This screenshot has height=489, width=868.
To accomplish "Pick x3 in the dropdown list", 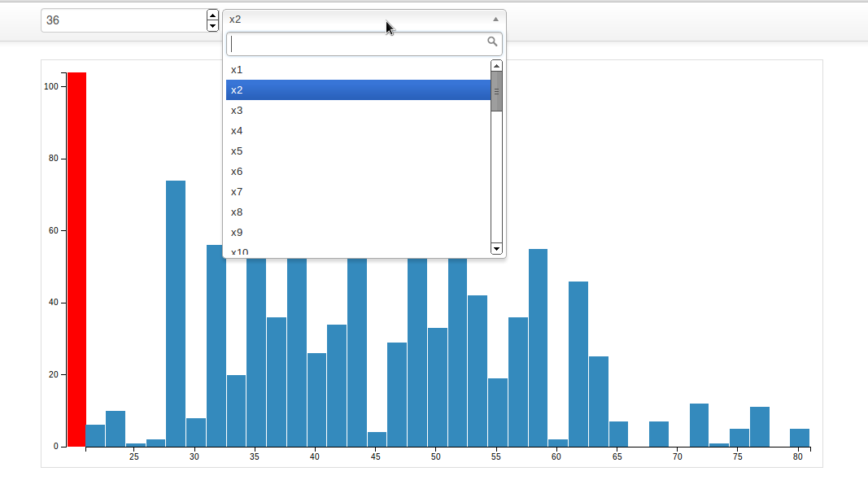I will point(358,111).
